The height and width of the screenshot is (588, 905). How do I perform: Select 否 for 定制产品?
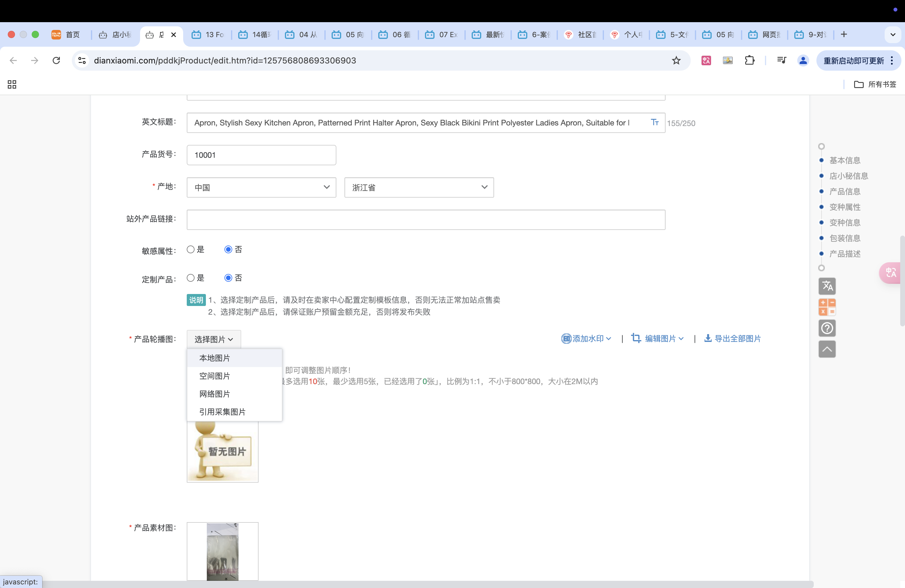pyautogui.click(x=228, y=278)
